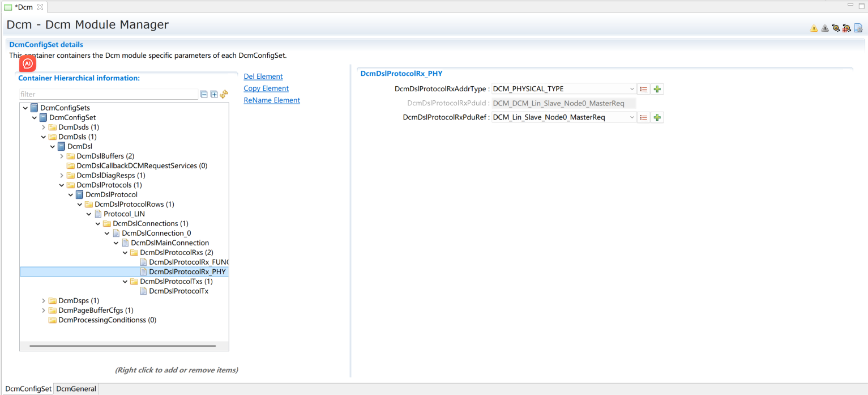
Task: Click the yellow refresh arrows beside filter
Action: click(x=224, y=94)
